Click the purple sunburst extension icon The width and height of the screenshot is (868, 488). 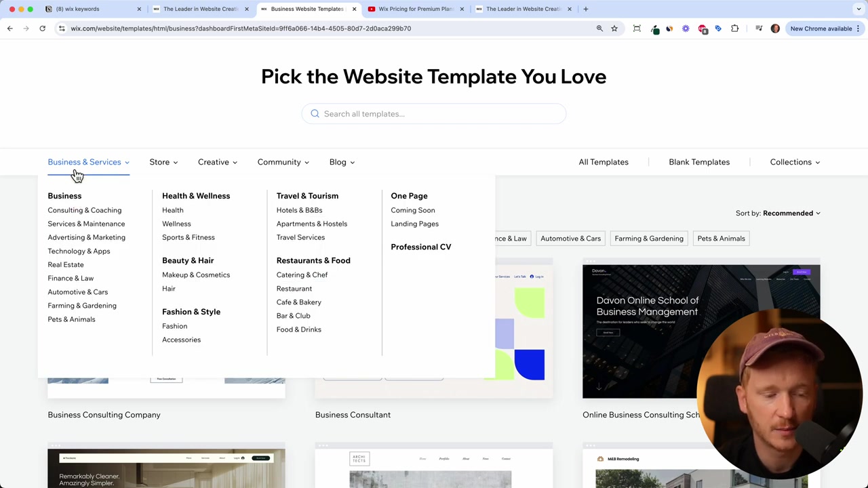tap(686, 28)
